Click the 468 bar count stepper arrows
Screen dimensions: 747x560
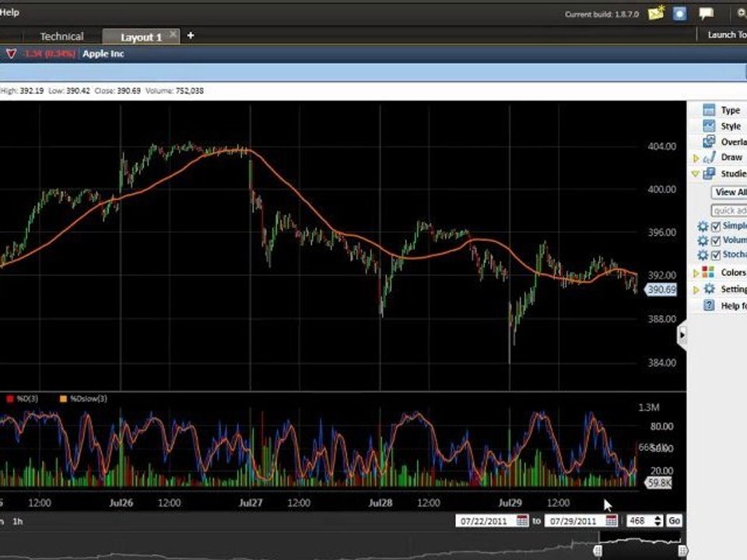coord(658,521)
